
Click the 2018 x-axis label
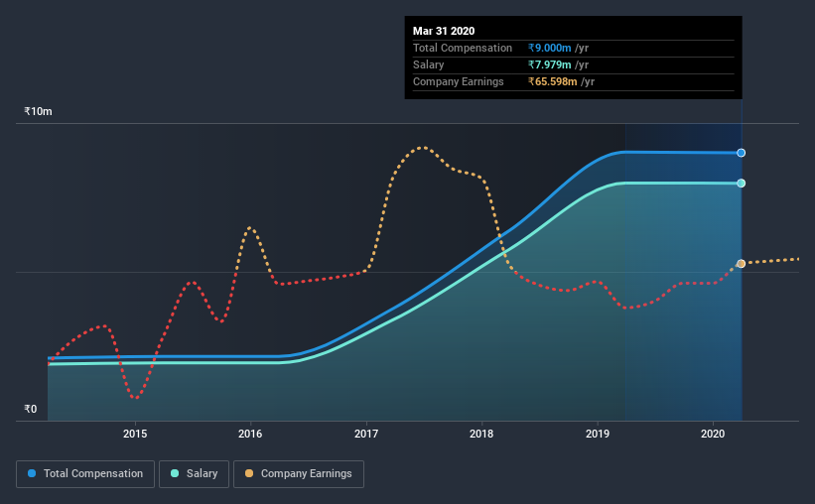[x=481, y=434]
